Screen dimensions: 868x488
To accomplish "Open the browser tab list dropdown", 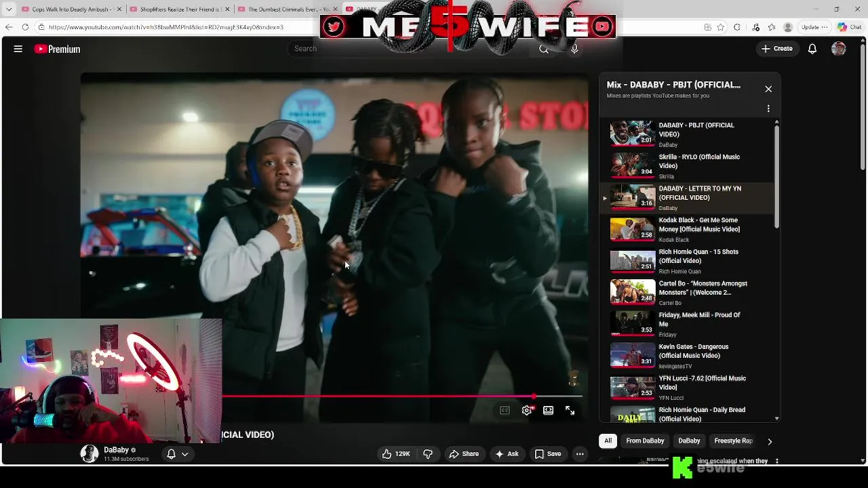I will [9, 9].
